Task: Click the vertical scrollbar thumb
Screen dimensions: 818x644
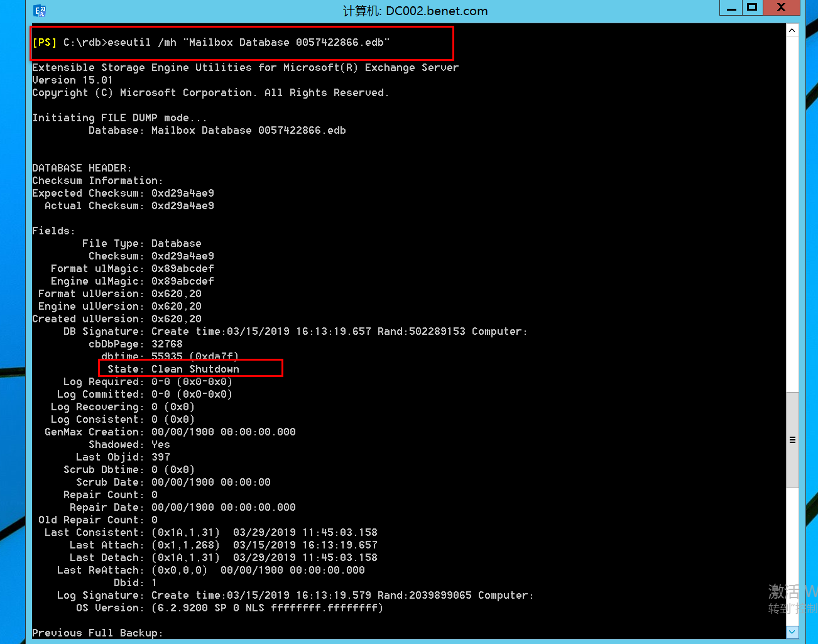Action: (792, 440)
